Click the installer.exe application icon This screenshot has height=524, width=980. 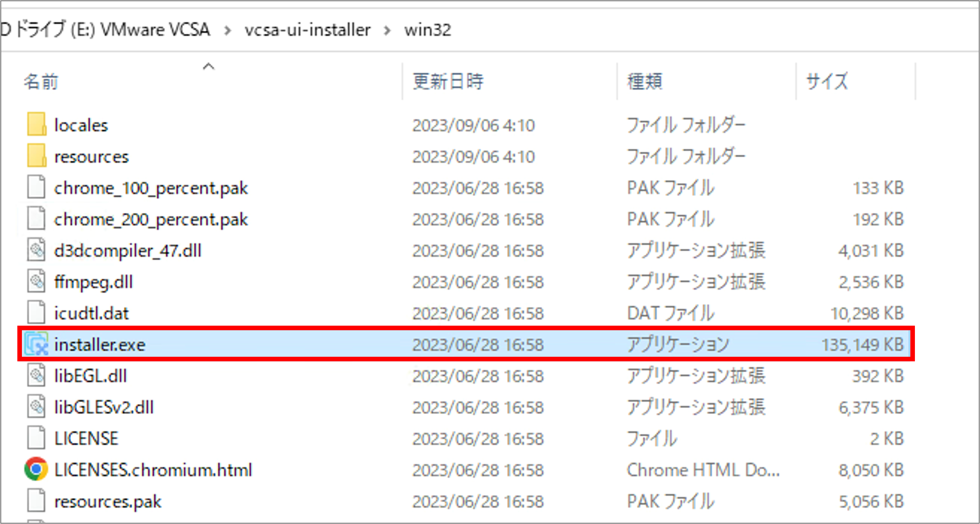point(37,344)
